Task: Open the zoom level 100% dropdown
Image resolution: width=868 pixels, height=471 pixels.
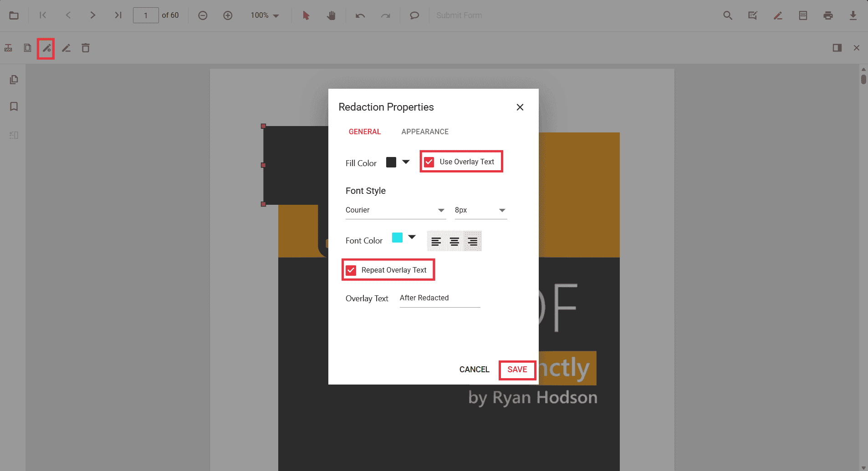Action: tap(265, 15)
